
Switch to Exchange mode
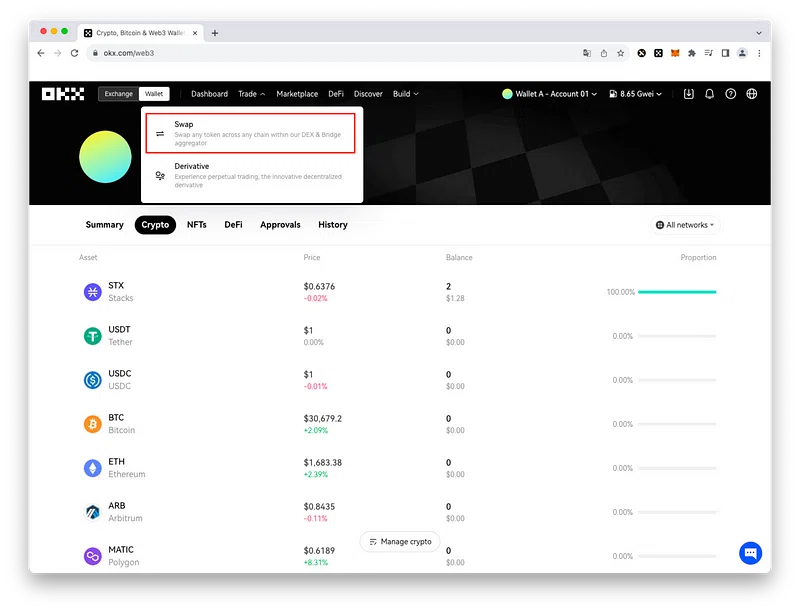pos(118,94)
